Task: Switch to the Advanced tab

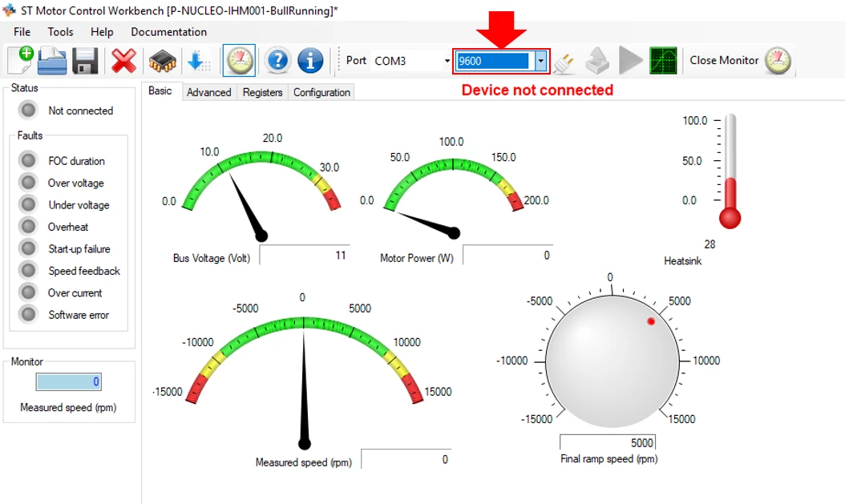Action: tap(209, 92)
